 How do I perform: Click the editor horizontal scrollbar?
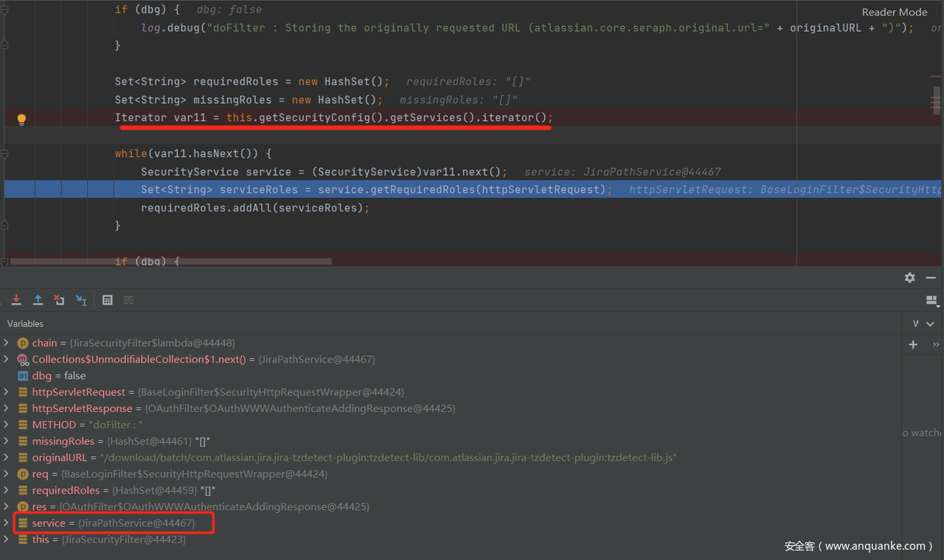170,261
